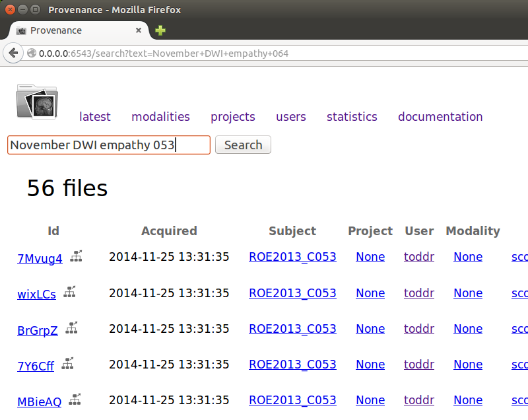Click the browser URL address bar
Screen dimensions: 528x420
(275, 53)
